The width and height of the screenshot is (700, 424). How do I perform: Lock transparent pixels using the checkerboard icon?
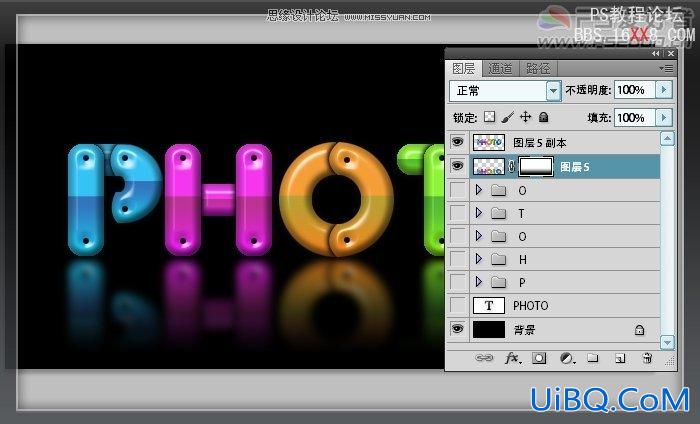[x=490, y=116]
